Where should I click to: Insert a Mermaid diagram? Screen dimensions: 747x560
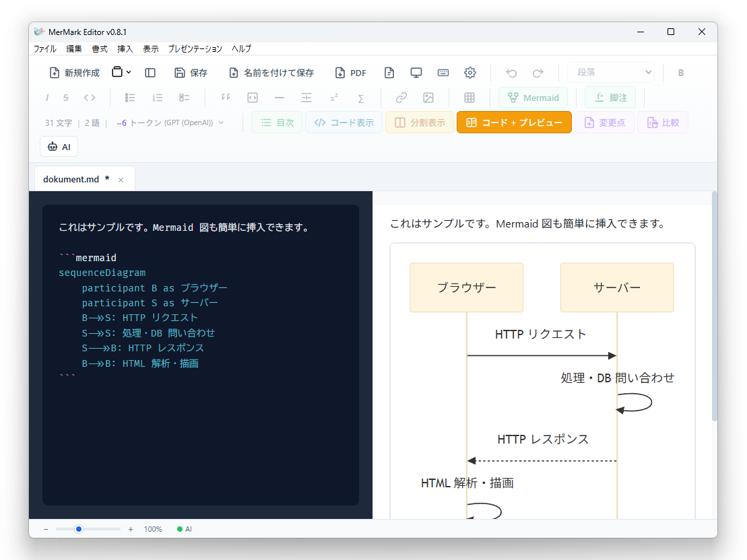pos(533,98)
